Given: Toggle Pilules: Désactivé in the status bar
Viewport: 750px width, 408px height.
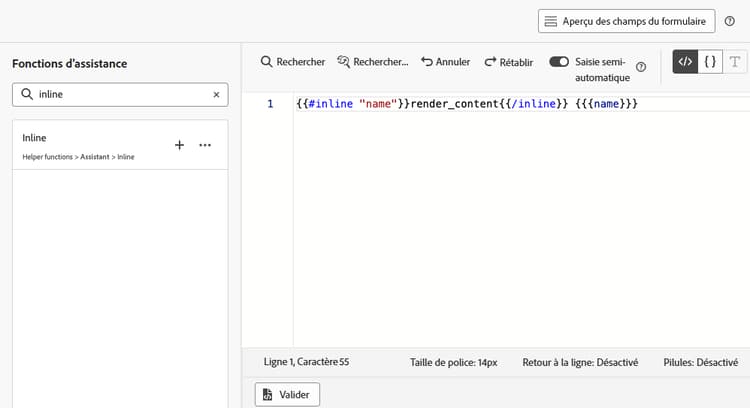Looking at the screenshot, I should pos(700,363).
